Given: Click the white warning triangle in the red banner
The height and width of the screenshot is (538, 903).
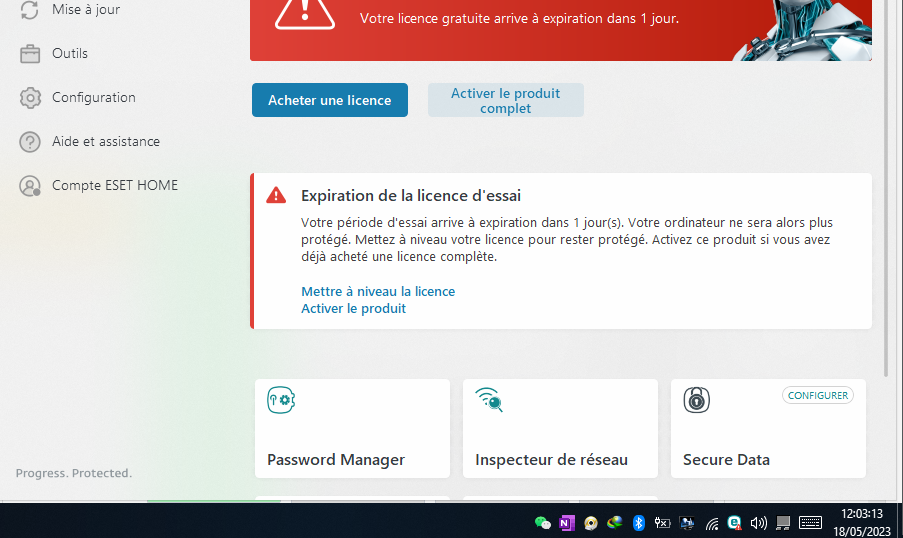Looking at the screenshot, I should point(305,13).
